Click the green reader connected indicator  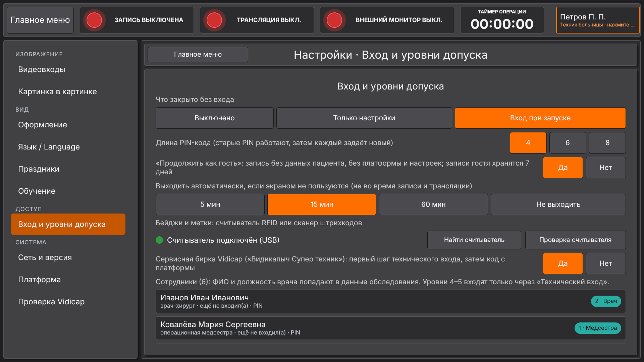tap(159, 240)
